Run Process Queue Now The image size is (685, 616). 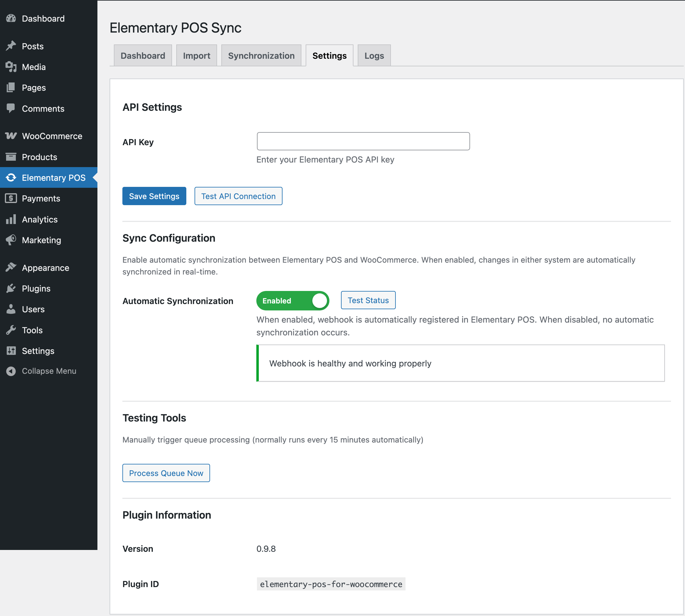coord(166,473)
